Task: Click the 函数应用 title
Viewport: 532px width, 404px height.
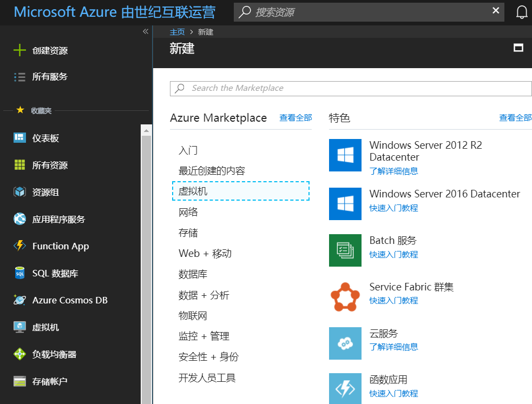Action: tap(389, 380)
